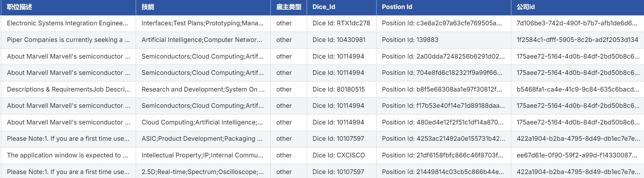Select the Dice Id: RTX1dc278 cell
This screenshot has width=644, height=178.
point(341,23)
